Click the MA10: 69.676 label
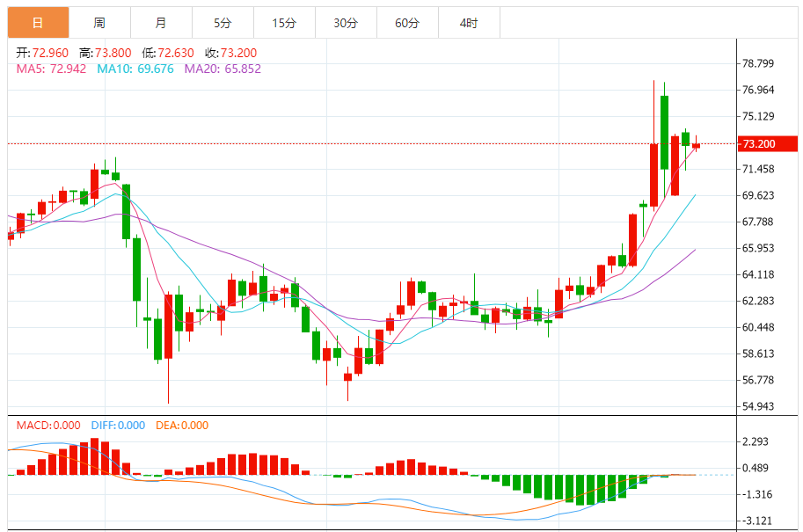 (x=135, y=69)
